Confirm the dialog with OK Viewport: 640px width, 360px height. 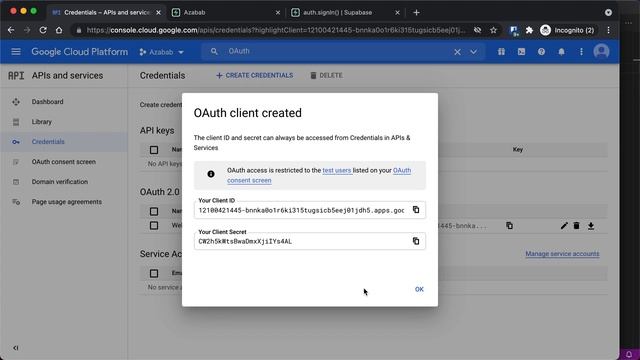pyautogui.click(x=419, y=289)
